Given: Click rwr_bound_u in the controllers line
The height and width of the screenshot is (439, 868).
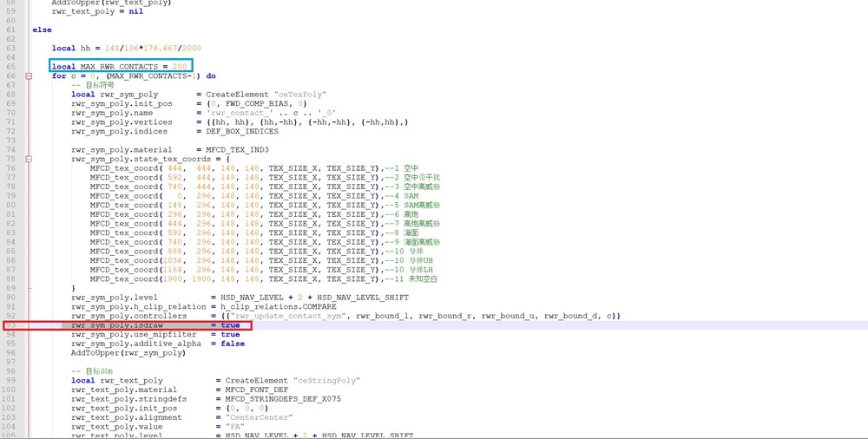Looking at the screenshot, I should (508, 316).
